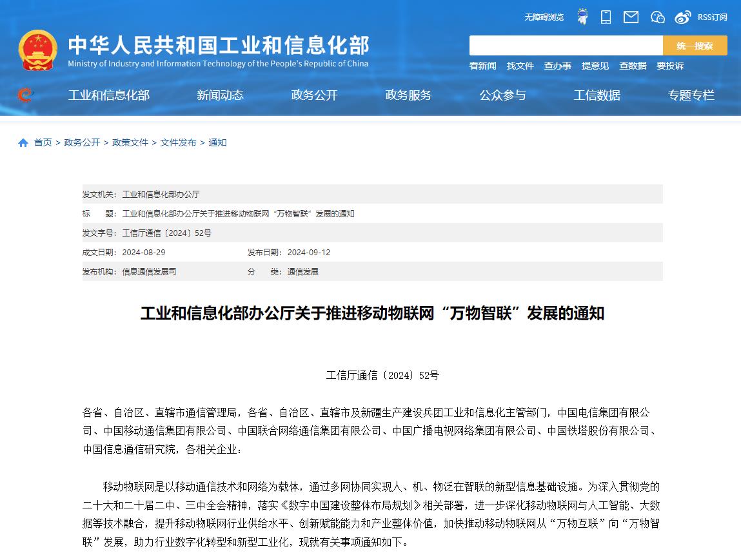Viewport: 741px width, 560px height.
Task: Click the 发布机构 value 信息通信发展司
Action: 150,272
